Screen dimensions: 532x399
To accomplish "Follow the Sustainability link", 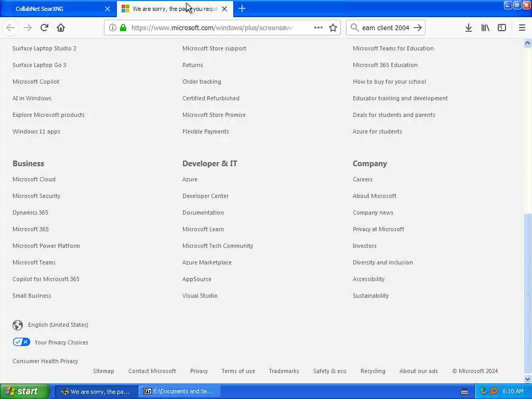I will [x=370, y=296].
